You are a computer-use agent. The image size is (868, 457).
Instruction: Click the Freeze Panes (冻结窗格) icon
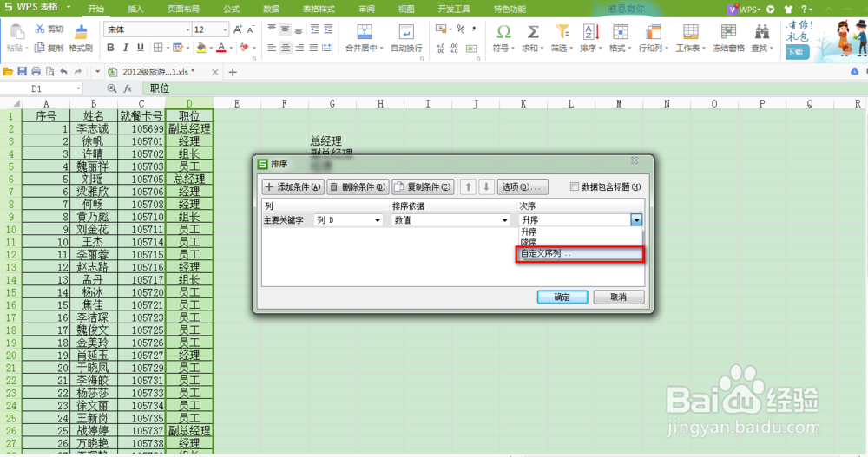(728, 31)
